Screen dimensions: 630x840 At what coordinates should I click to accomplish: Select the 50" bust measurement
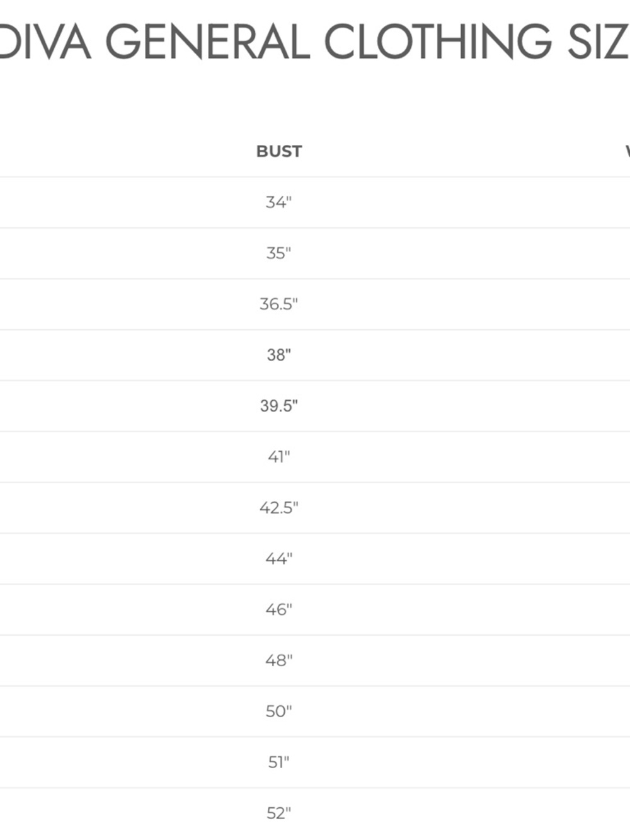click(x=278, y=711)
